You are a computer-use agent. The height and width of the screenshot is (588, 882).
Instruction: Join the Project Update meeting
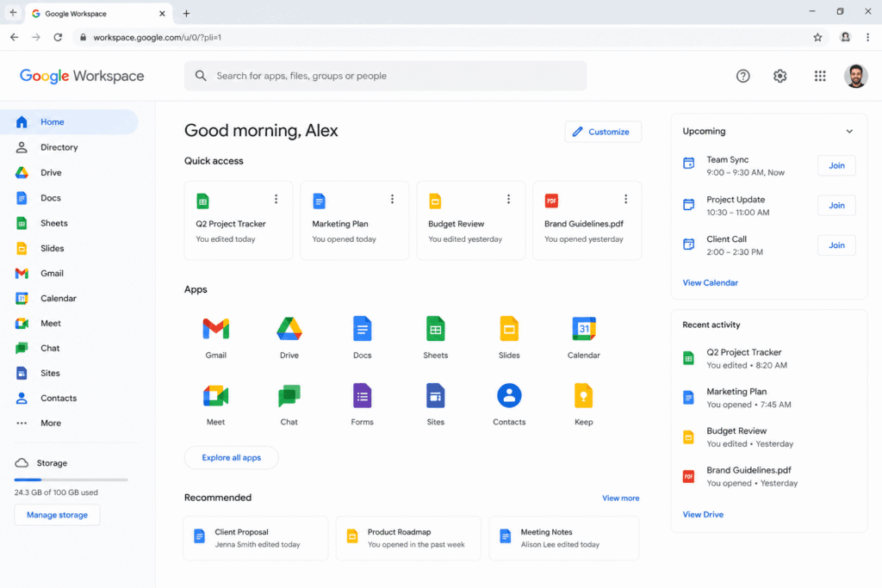tap(836, 205)
